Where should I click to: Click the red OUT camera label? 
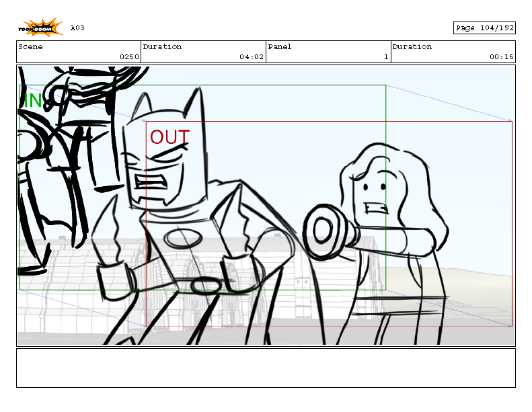coord(169,137)
